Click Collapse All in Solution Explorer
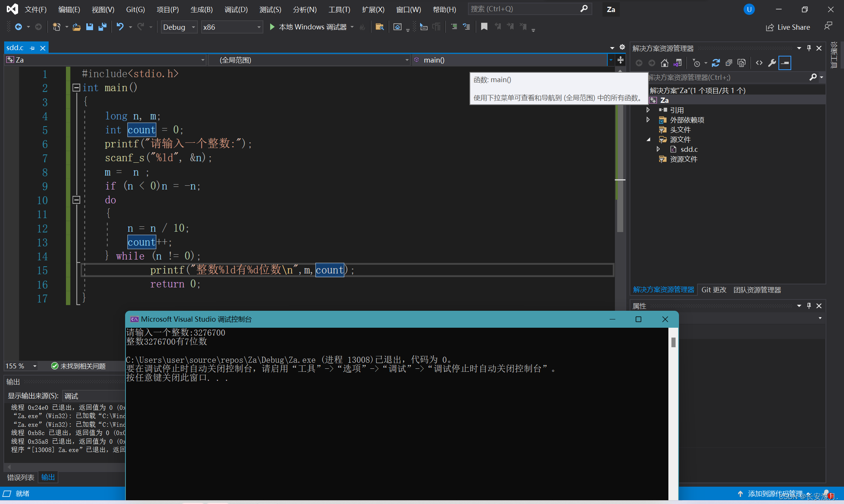The height and width of the screenshot is (504, 844). pyautogui.click(x=729, y=63)
